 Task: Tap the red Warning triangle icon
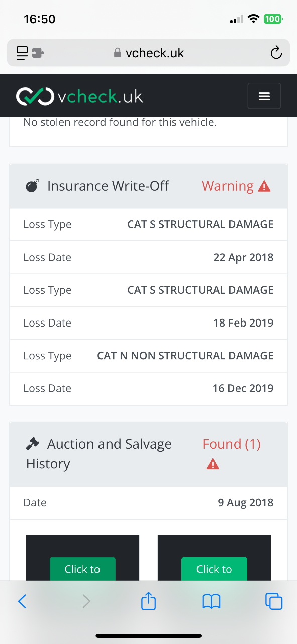[x=264, y=186]
